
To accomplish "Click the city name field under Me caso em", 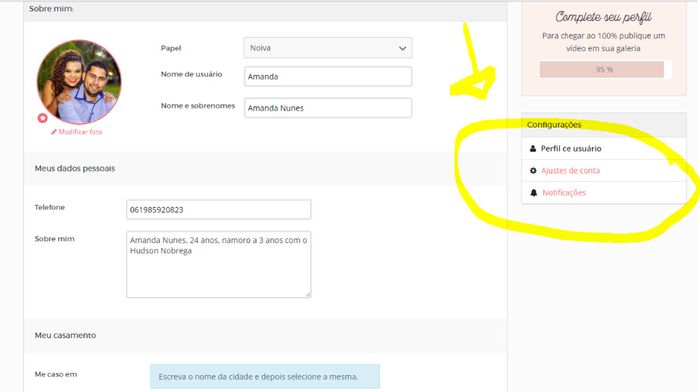I will 265,376.
